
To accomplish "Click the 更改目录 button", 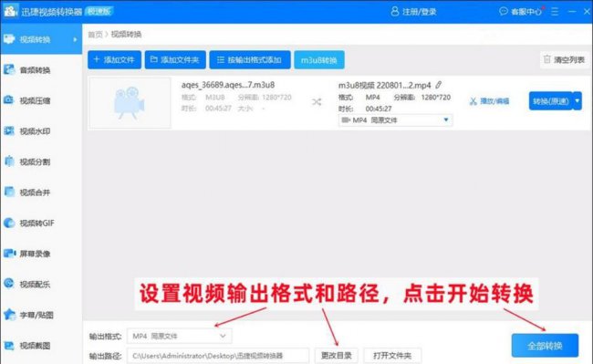I will [337, 356].
